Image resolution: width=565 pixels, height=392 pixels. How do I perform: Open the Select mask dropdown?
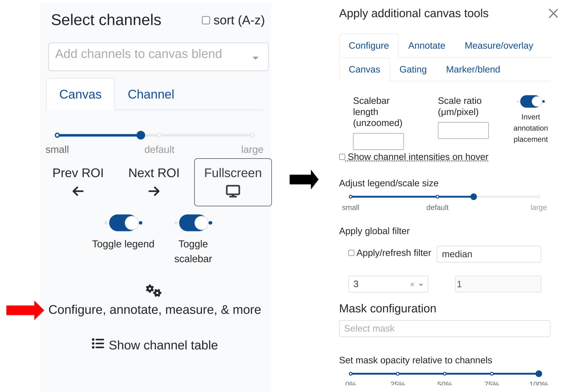[x=444, y=328]
